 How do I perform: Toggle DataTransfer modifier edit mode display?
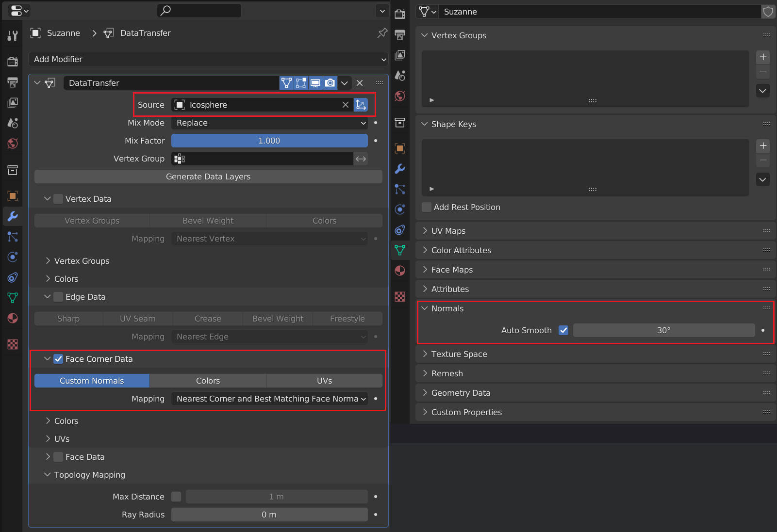286,83
